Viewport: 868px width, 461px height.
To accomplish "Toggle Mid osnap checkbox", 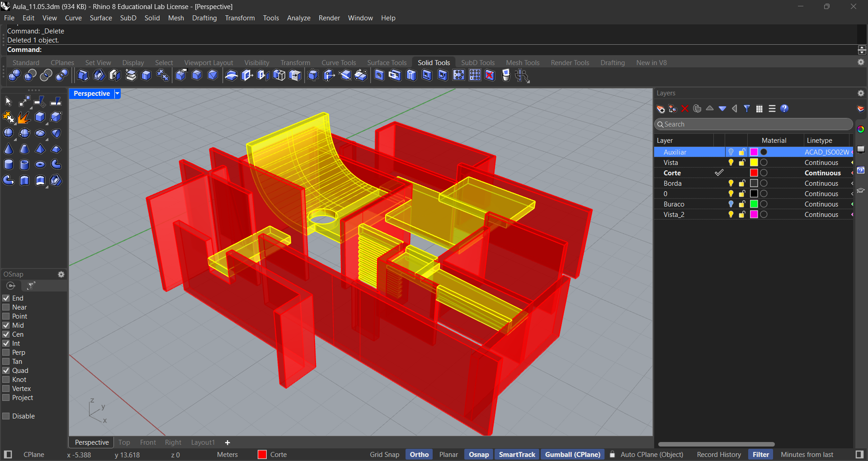I will [6, 325].
